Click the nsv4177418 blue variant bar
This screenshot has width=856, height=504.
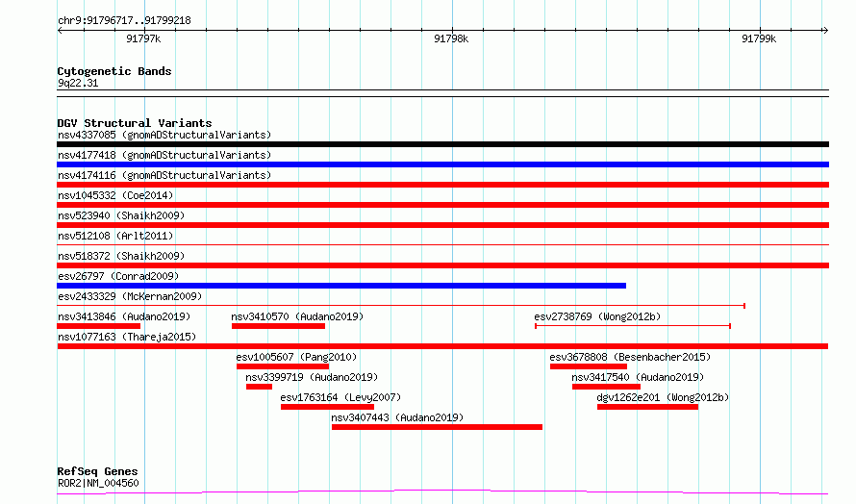tap(442, 164)
